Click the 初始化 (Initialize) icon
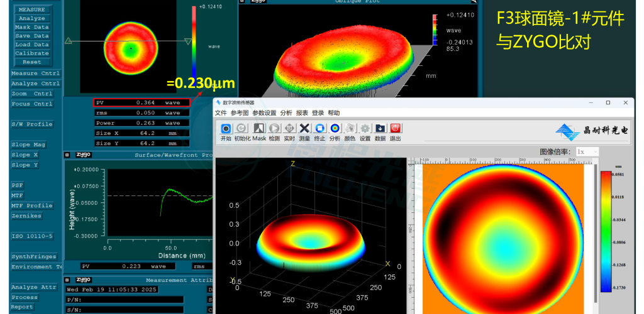Viewport: 644px width, 314px height. pos(241,128)
